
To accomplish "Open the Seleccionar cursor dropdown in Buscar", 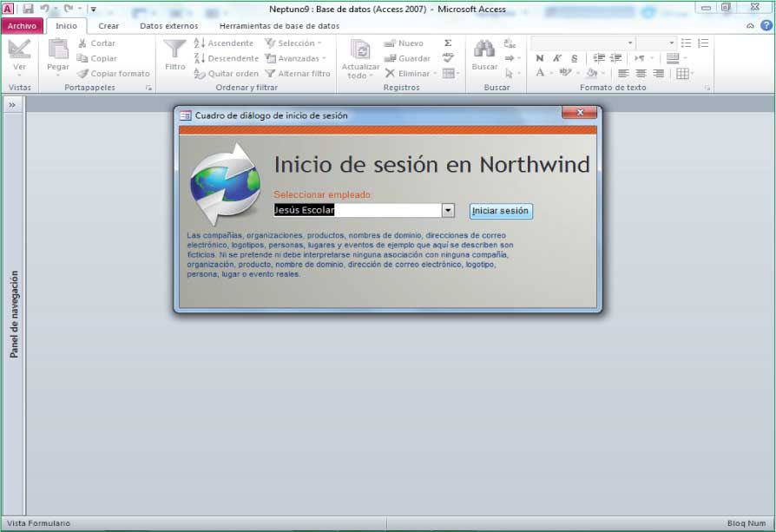I will [512, 73].
